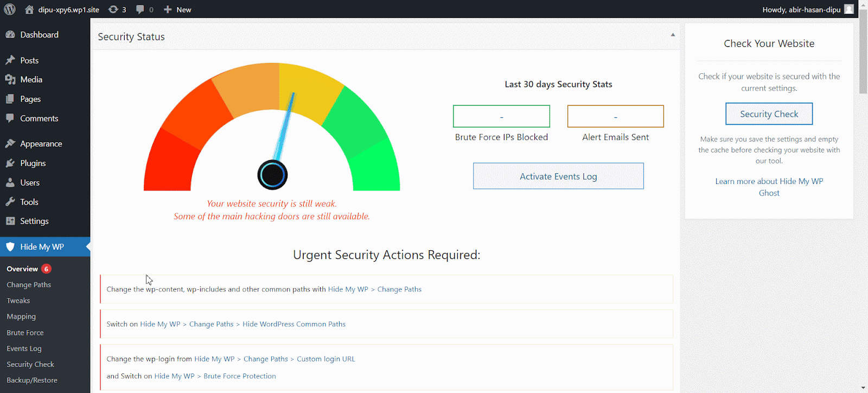This screenshot has height=393, width=868.
Task: Open the site home icon in admin bar
Action: pos(29,9)
